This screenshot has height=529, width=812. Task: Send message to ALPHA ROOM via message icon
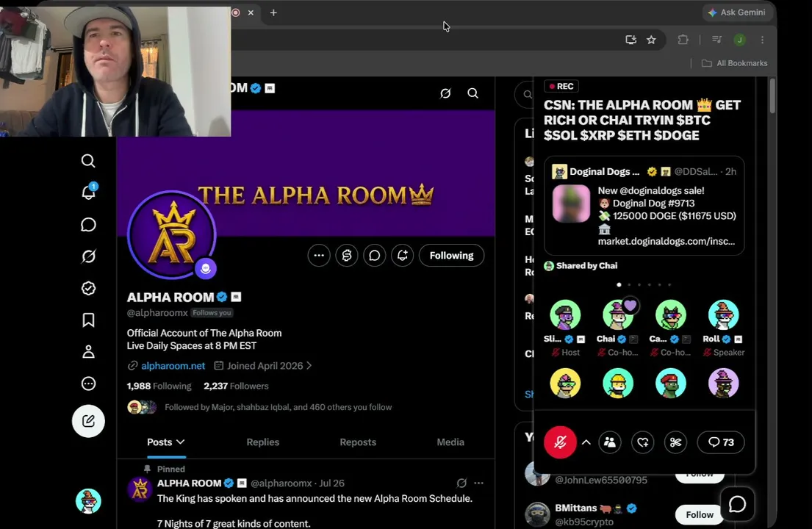[x=375, y=256]
